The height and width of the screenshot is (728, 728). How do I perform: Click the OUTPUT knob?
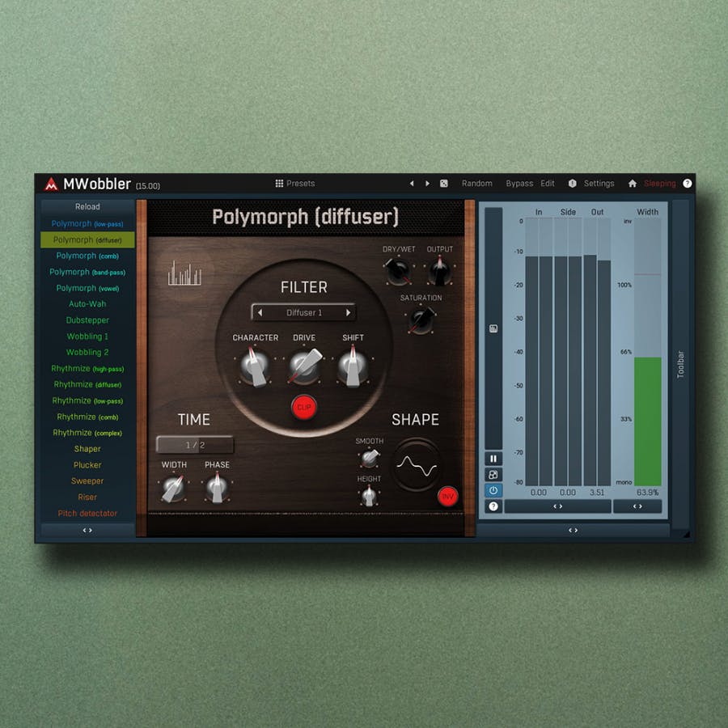pyautogui.click(x=439, y=271)
